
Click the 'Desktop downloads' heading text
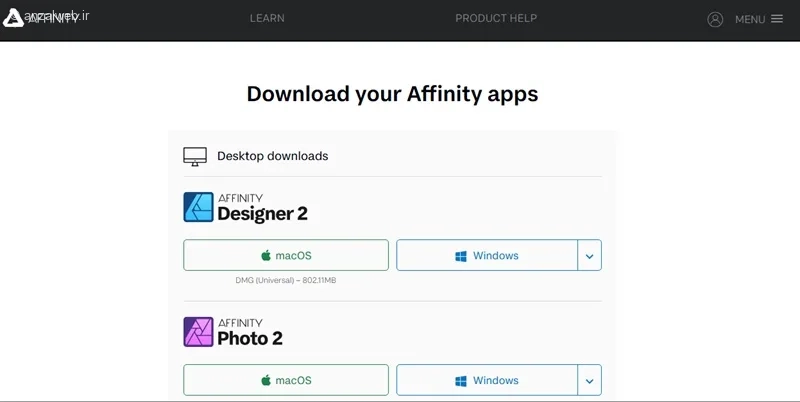272,156
